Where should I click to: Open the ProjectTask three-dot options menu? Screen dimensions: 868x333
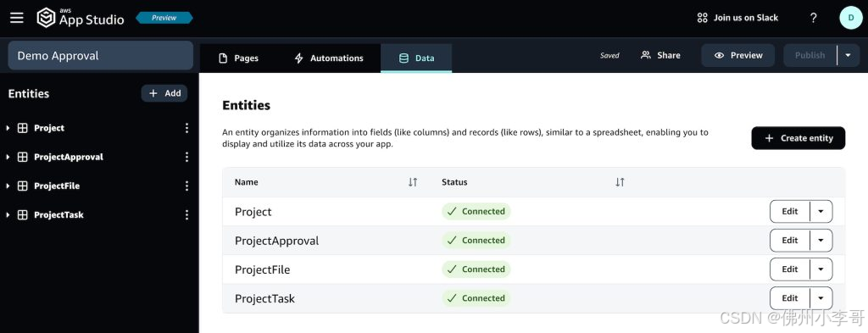(186, 214)
